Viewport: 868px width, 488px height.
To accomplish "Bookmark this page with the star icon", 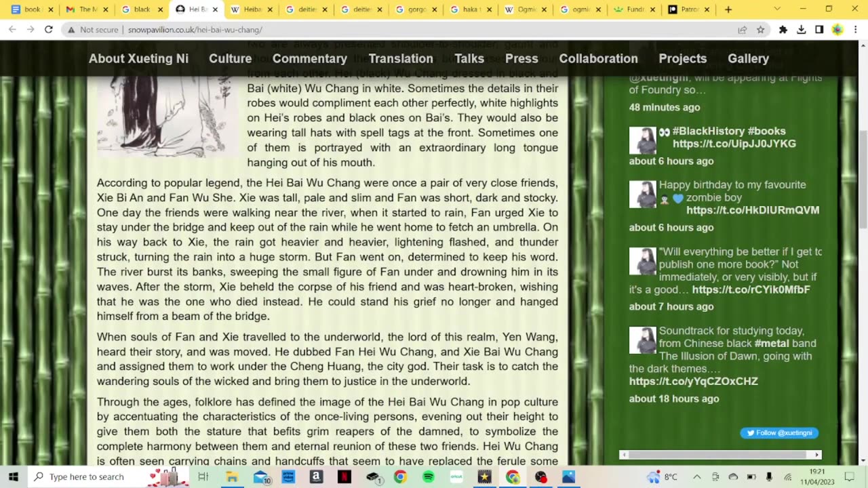I will point(761,30).
